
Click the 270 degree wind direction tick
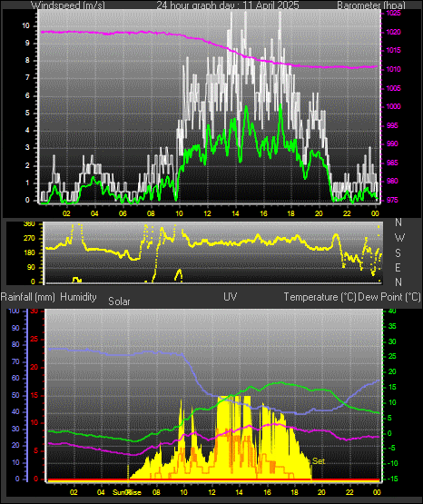tap(29, 239)
